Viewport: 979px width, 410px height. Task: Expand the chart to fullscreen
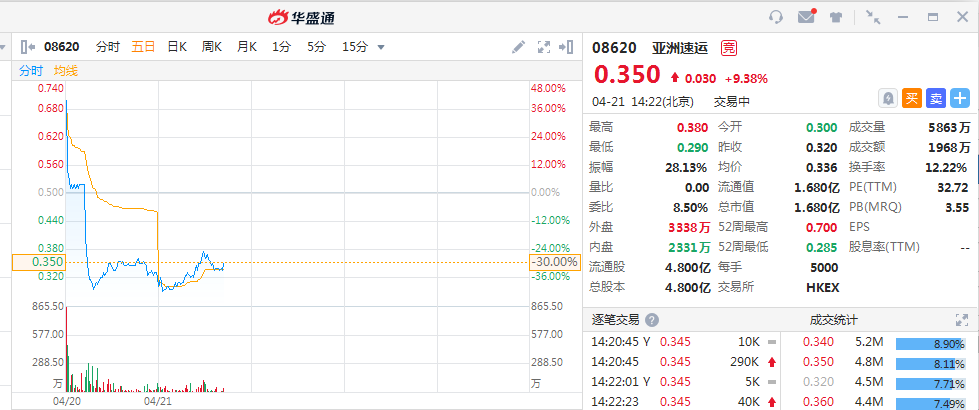tap(545, 46)
